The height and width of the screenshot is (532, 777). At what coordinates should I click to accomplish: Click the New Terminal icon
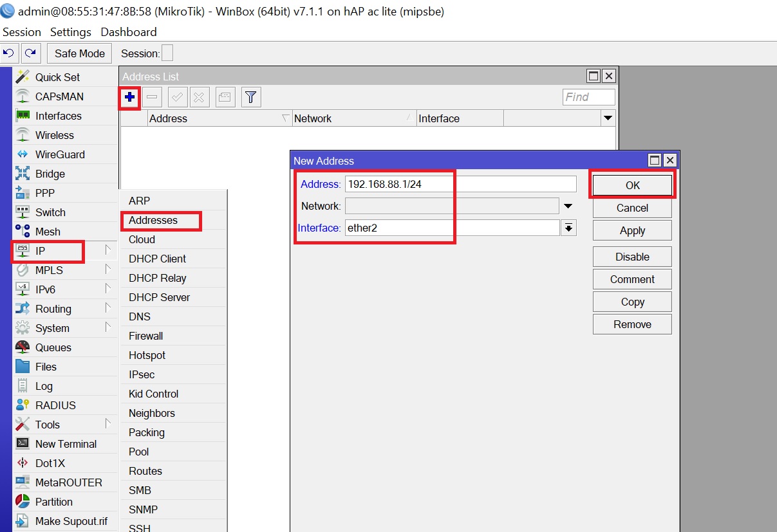tap(23, 443)
